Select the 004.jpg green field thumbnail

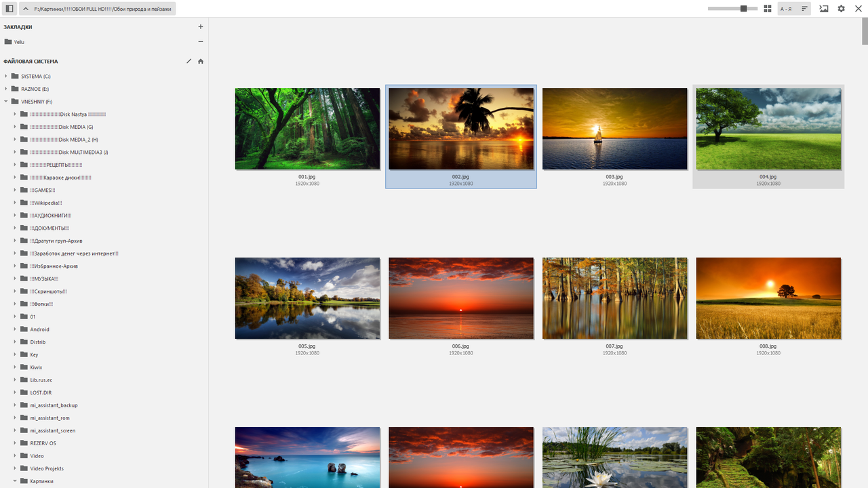click(x=768, y=129)
